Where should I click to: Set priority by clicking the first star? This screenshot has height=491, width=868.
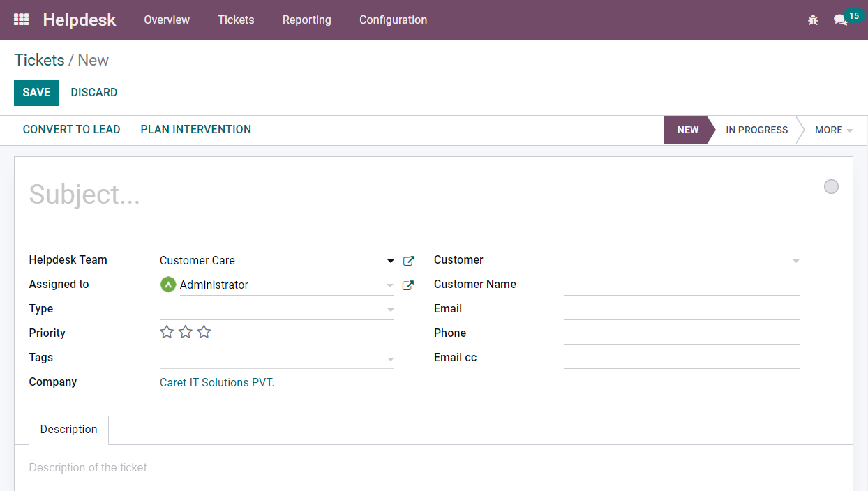[167, 331]
